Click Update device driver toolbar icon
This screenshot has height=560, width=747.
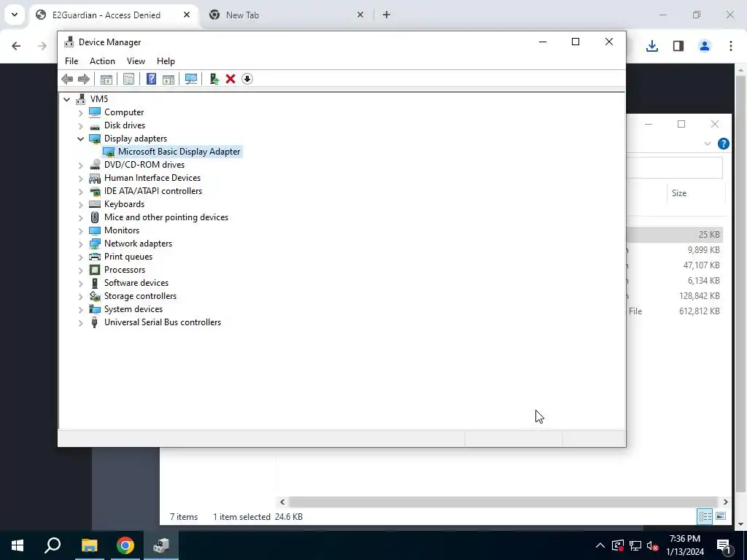coord(214,79)
